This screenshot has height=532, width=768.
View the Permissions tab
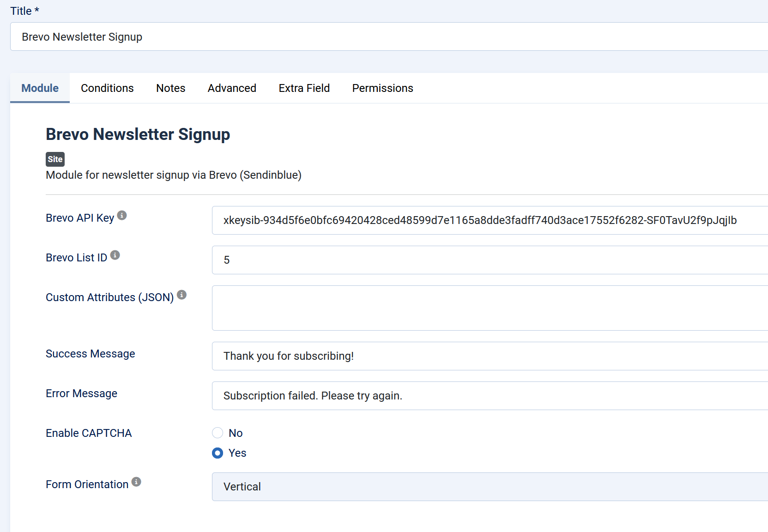click(382, 88)
